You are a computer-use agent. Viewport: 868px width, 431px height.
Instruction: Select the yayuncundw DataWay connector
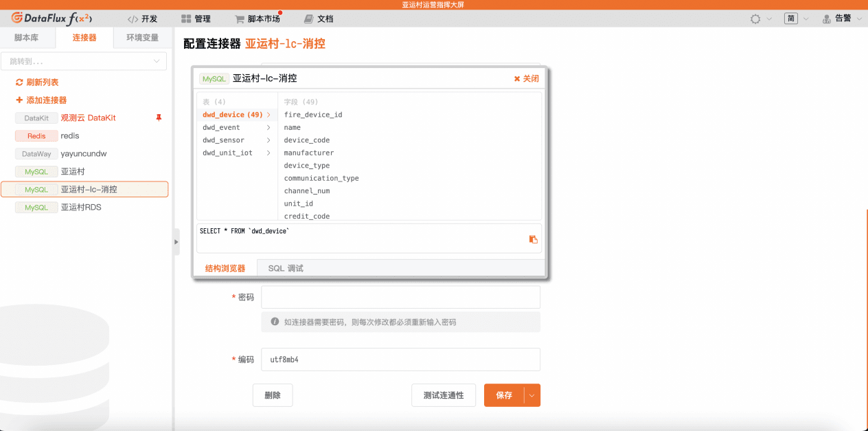pos(84,154)
